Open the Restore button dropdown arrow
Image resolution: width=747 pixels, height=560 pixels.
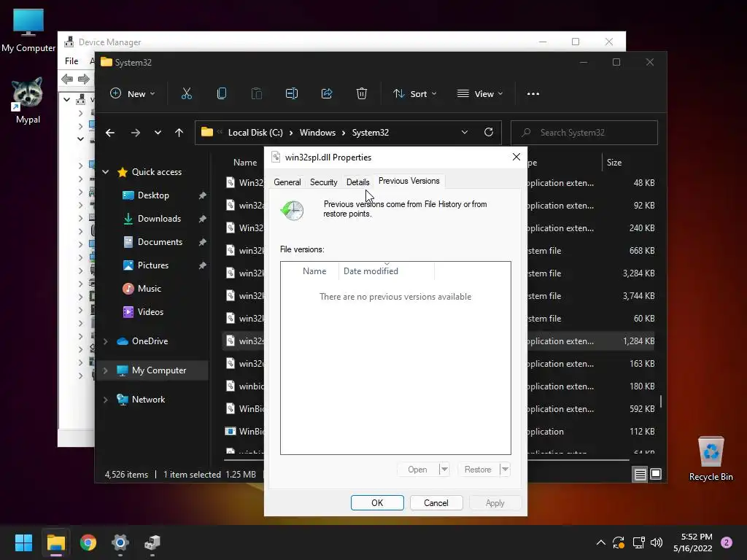click(x=505, y=470)
